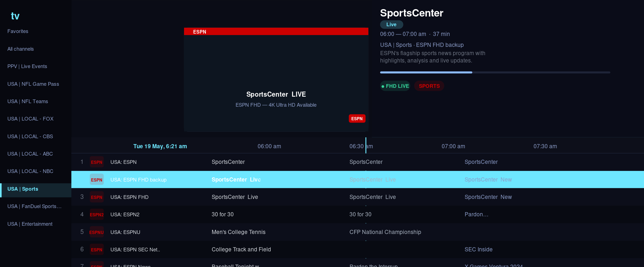The width and height of the screenshot is (644, 267).
Task: Click the ESPN logo on ESPN FHD backup row
Action: [97, 180]
